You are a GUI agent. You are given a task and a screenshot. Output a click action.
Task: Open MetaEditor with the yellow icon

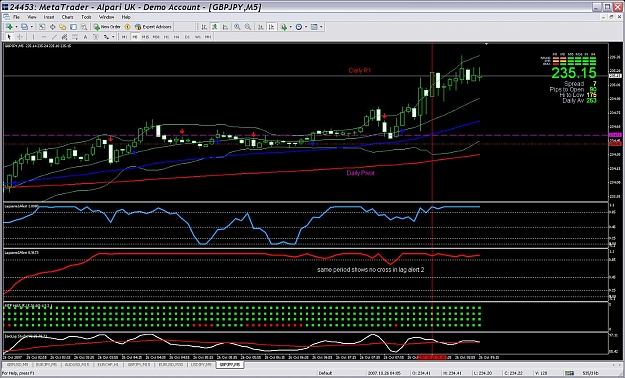[x=128, y=27]
